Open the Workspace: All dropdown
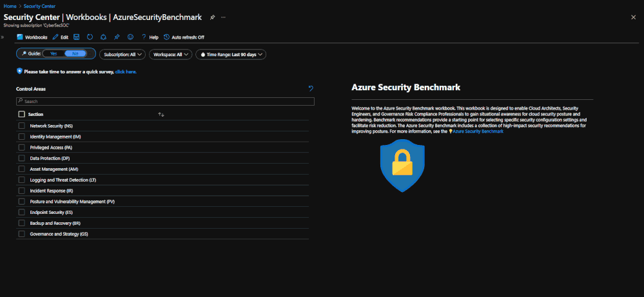Viewport: 644px width, 297px height. click(170, 54)
